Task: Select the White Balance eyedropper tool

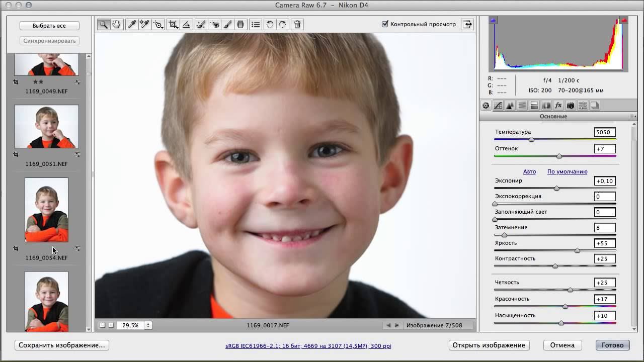Action: tap(132, 24)
